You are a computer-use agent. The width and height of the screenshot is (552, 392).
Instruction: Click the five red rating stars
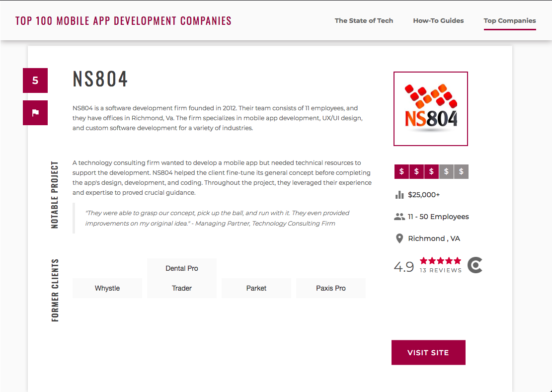(440, 261)
